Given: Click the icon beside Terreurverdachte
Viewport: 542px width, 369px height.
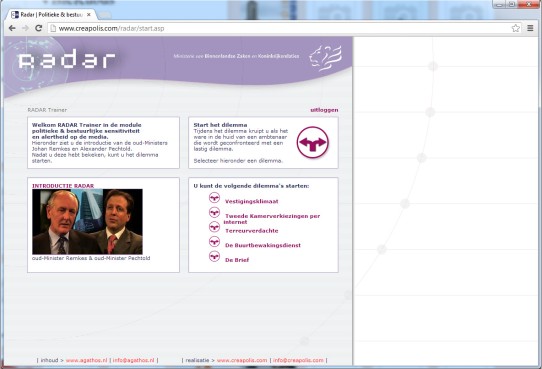Looking at the screenshot, I should pyautogui.click(x=214, y=227).
